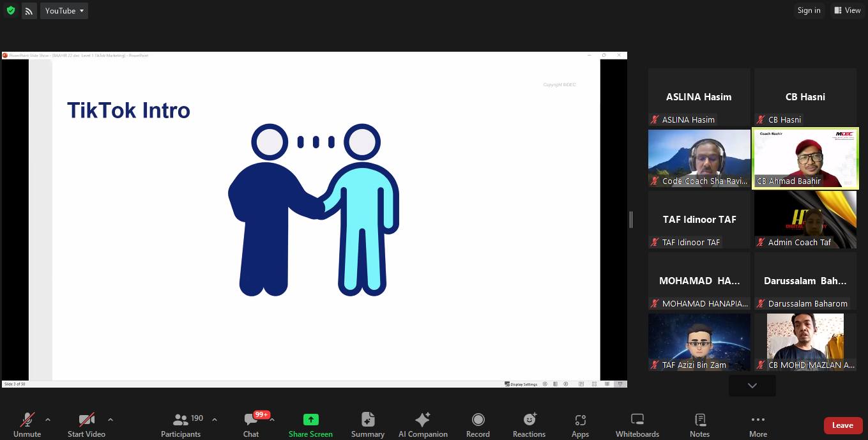This screenshot has width=868, height=440.
Task: Open the Participants panel
Action: [x=181, y=425]
